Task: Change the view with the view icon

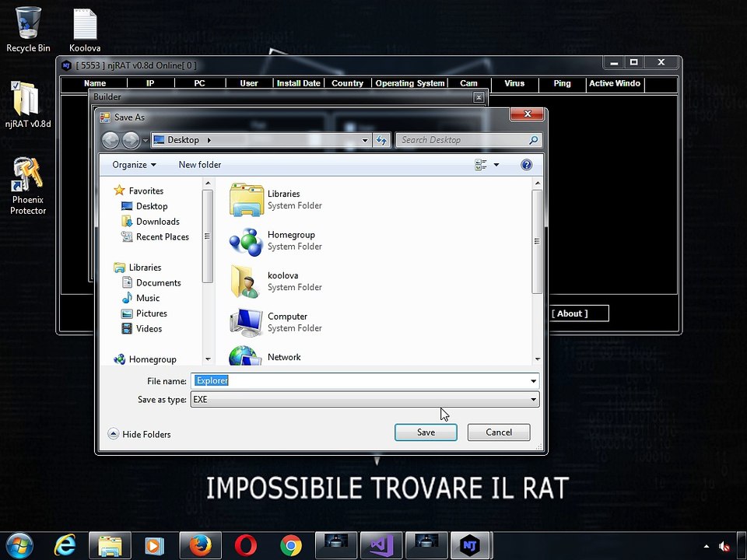Action: pos(481,165)
